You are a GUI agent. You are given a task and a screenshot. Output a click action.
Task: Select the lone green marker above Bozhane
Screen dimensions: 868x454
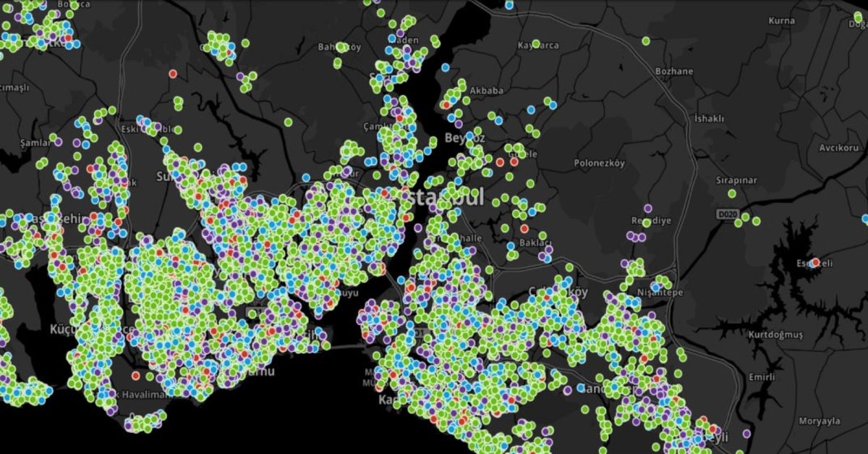(645, 41)
